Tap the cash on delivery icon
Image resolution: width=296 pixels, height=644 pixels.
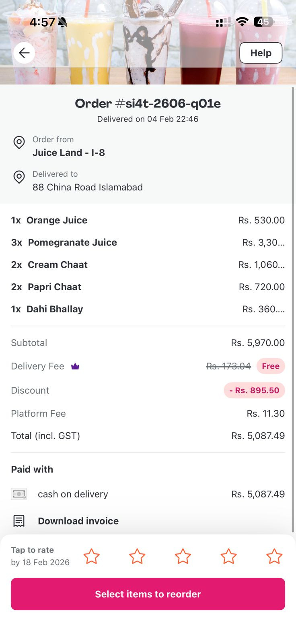point(19,494)
